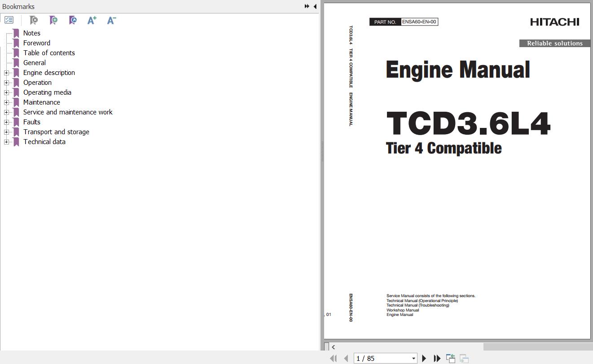Click the expand panel double-arrow icon
Image resolution: width=593 pixels, height=364 pixels.
(x=307, y=6)
